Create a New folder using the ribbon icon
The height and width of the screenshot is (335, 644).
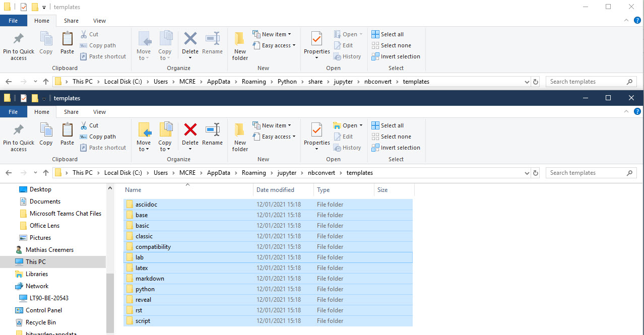(x=239, y=135)
